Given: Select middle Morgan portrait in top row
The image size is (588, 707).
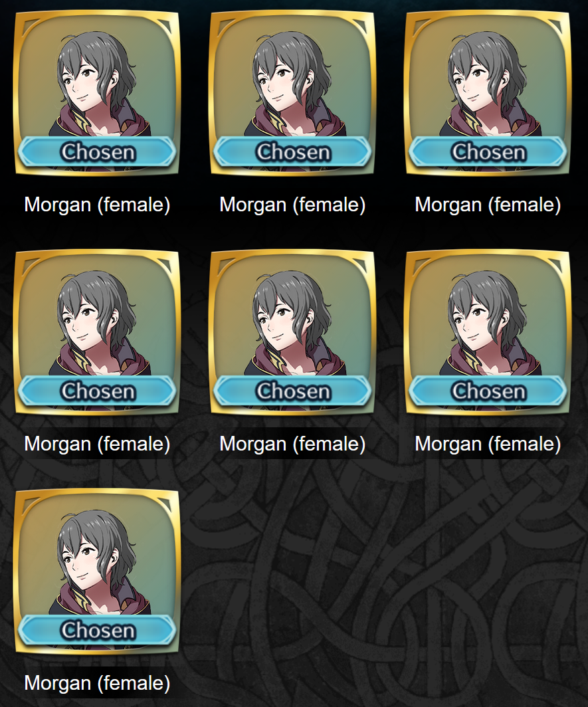Looking at the screenshot, I should click(x=292, y=93).
